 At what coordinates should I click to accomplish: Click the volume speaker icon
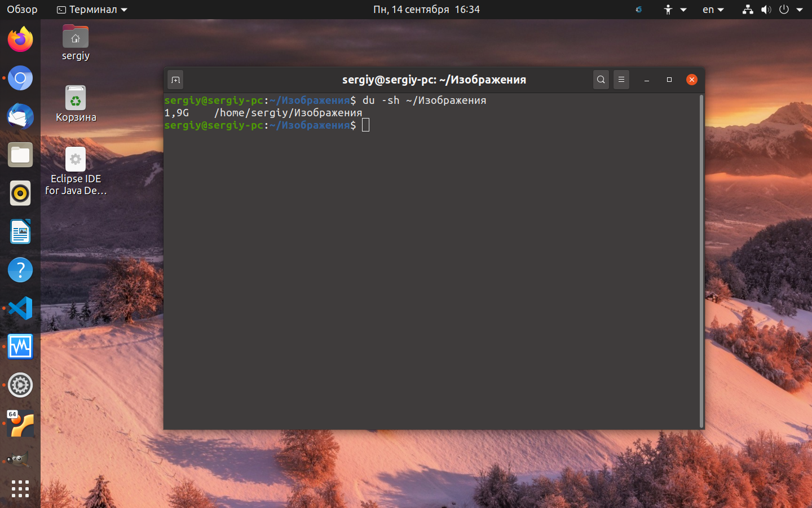pyautogui.click(x=766, y=10)
